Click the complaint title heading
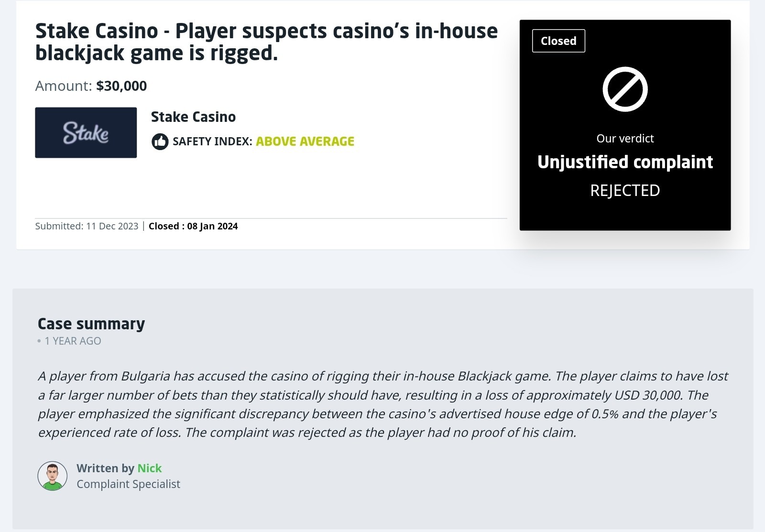 click(x=266, y=42)
